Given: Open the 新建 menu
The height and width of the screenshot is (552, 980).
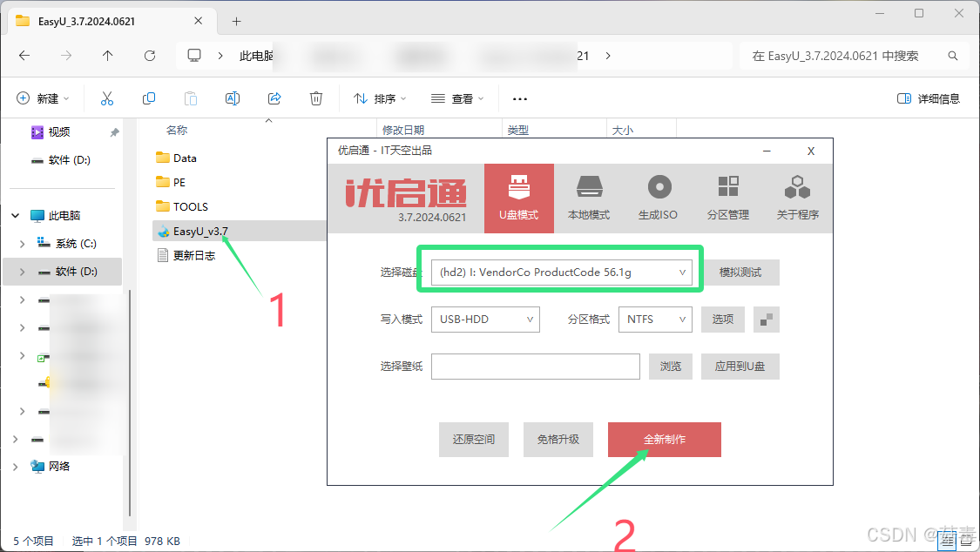Looking at the screenshot, I should click(43, 98).
